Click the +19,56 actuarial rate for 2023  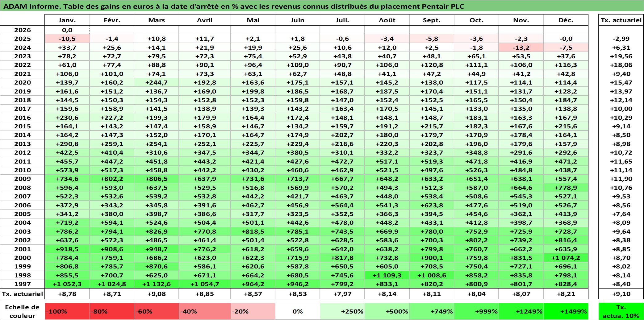(x=621, y=56)
